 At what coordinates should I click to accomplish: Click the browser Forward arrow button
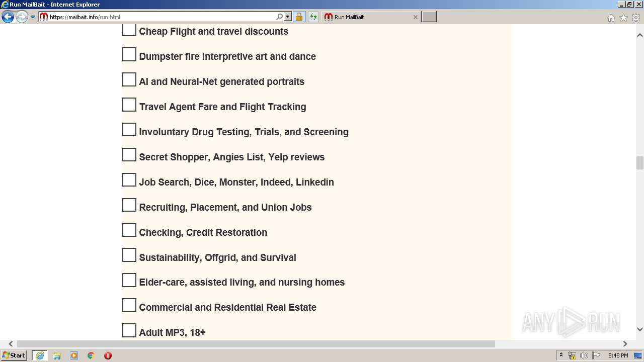tap(22, 17)
